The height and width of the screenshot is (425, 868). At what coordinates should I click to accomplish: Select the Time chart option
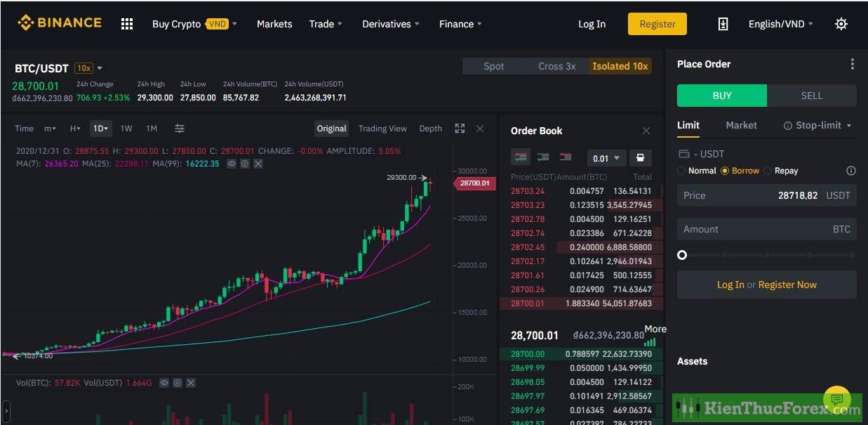[x=24, y=129]
